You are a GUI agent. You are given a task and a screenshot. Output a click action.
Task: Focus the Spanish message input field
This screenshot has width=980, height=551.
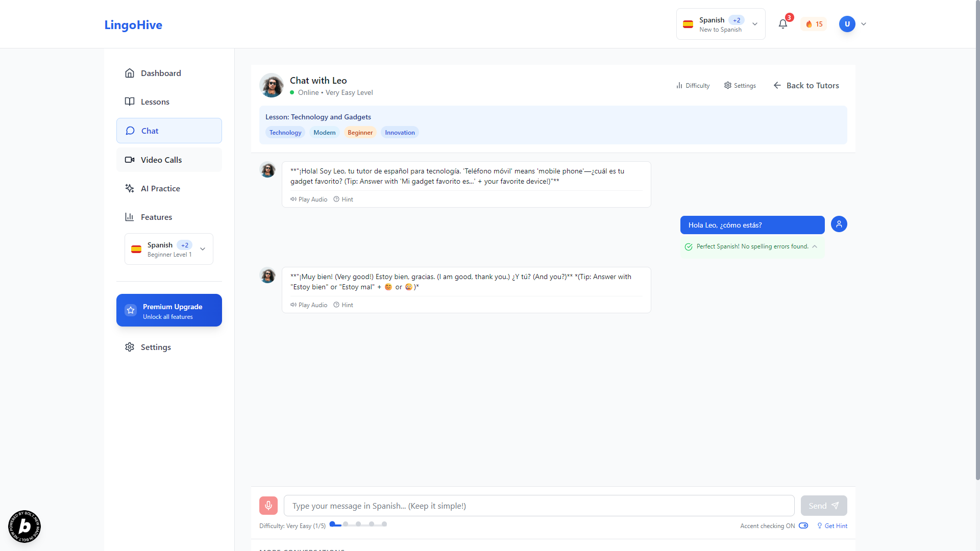click(x=538, y=506)
